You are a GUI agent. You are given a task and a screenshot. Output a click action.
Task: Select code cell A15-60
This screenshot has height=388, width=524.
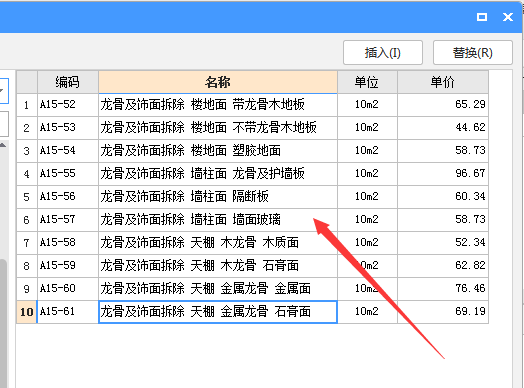68,289
